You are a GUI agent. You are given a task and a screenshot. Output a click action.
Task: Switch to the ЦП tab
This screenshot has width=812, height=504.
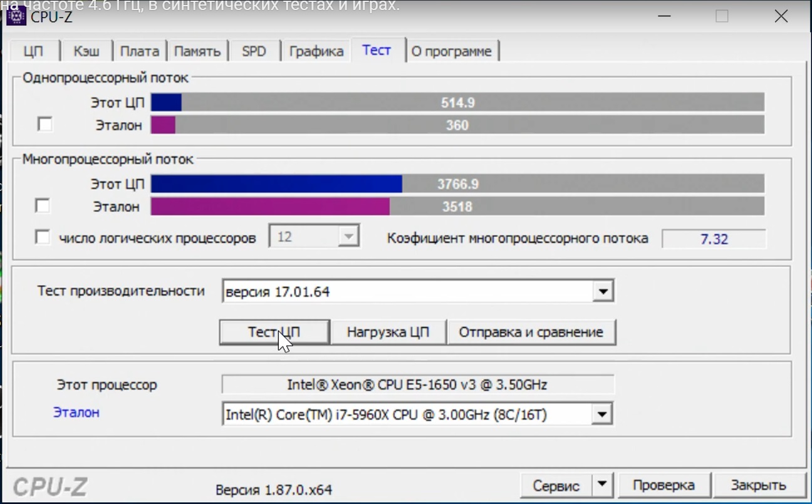point(34,51)
